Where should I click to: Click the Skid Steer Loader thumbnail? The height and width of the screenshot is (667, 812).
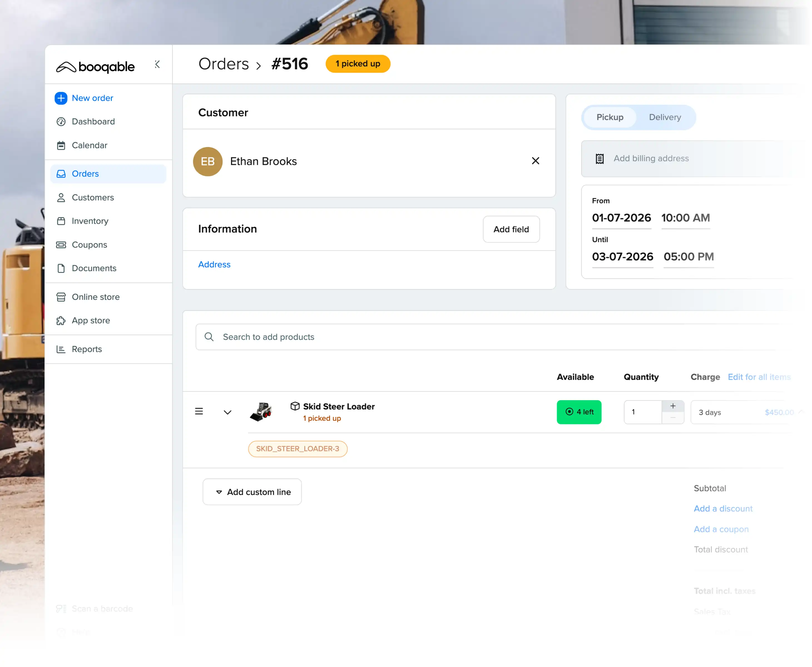coord(261,412)
